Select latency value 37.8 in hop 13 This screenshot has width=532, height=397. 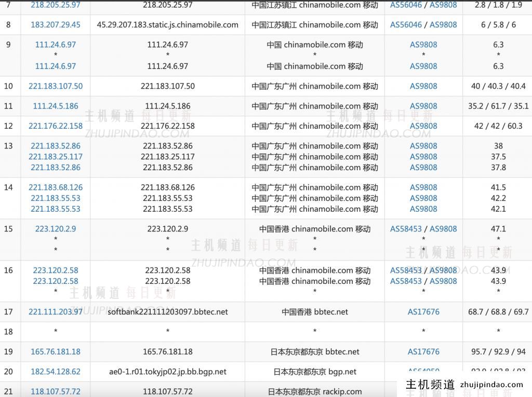coord(498,168)
